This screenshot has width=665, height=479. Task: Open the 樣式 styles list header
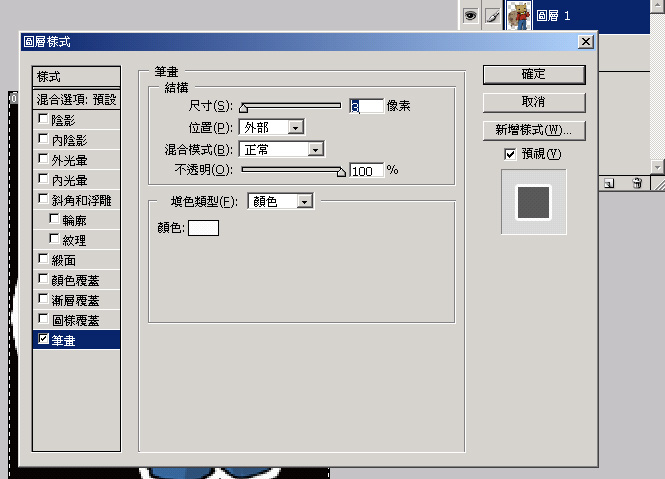click(x=76, y=77)
